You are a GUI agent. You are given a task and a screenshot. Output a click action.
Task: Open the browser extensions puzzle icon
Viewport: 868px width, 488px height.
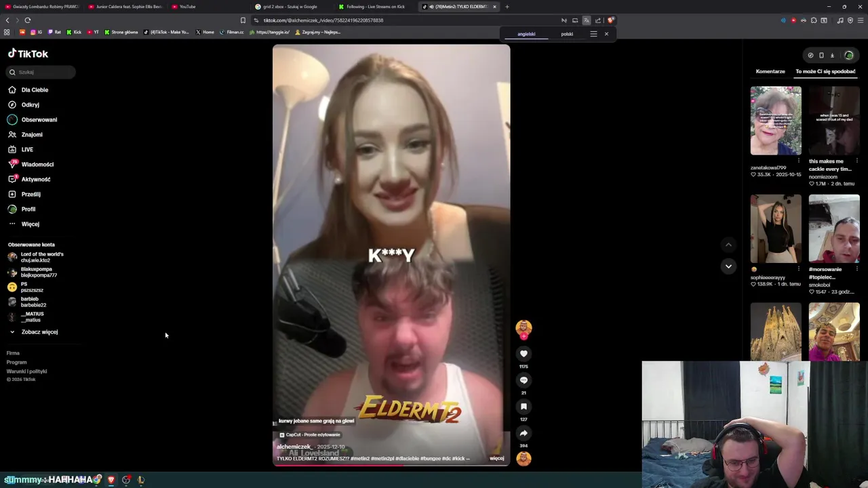tap(814, 20)
